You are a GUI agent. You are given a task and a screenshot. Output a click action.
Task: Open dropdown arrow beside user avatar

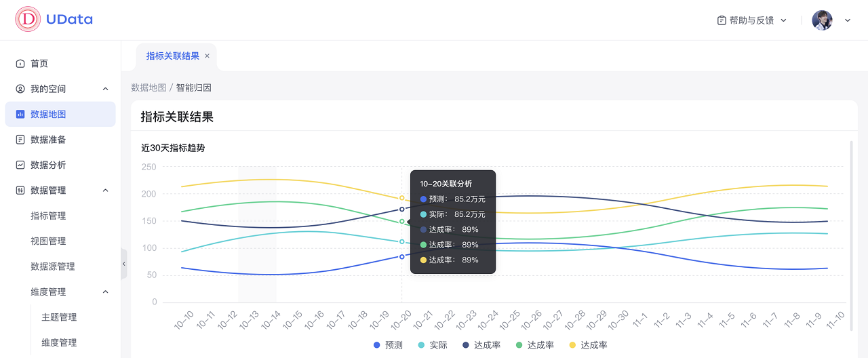click(x=848, y=20)
